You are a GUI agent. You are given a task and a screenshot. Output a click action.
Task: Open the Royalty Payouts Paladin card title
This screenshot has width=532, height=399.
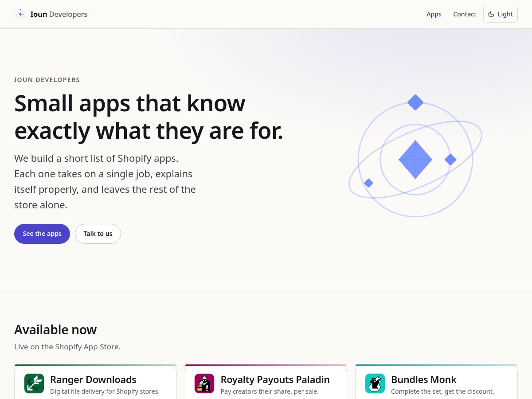click(x=275, y=379)
